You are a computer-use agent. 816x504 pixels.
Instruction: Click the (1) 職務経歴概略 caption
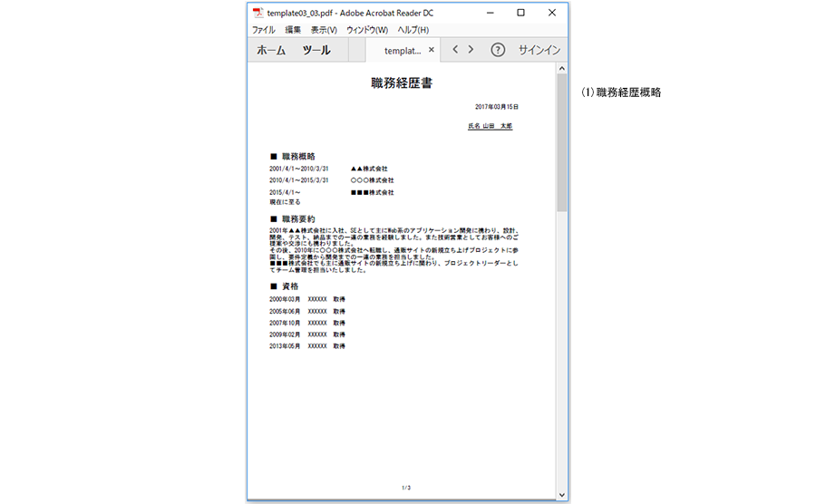point(621,92)
